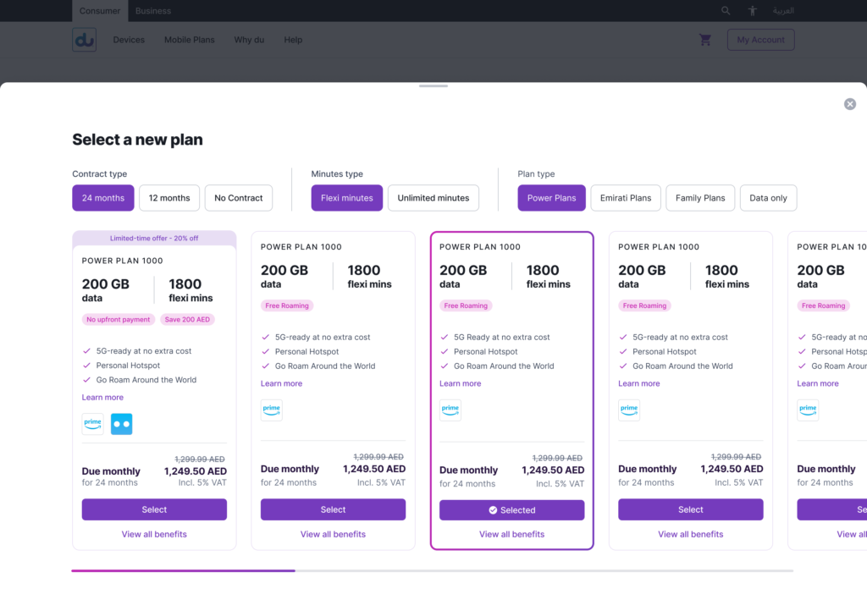Open the Mobile Plans menu
This screenshot has height=616, width=867.
[x=190, y=40]
